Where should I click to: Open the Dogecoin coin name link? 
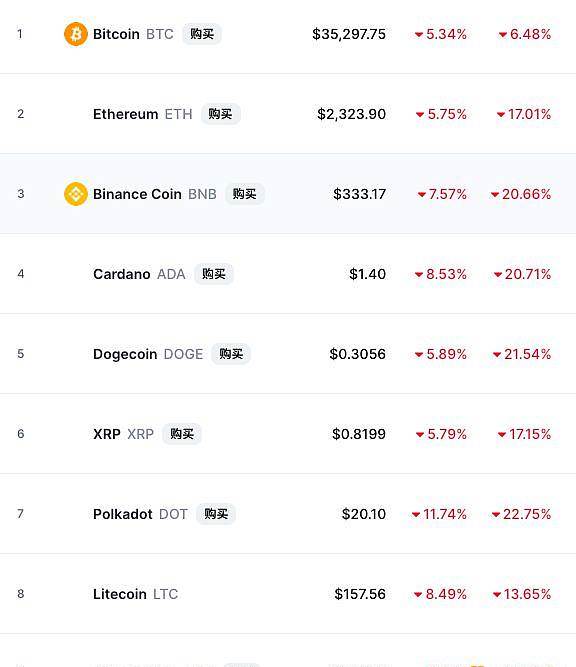125,354
